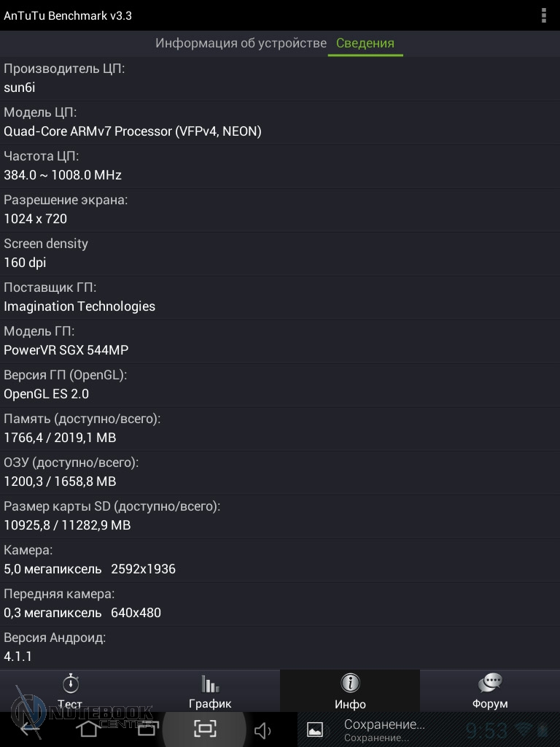
Task: Tap the Версия Андроид 4.1.1 entry
Action: (280, 648)
